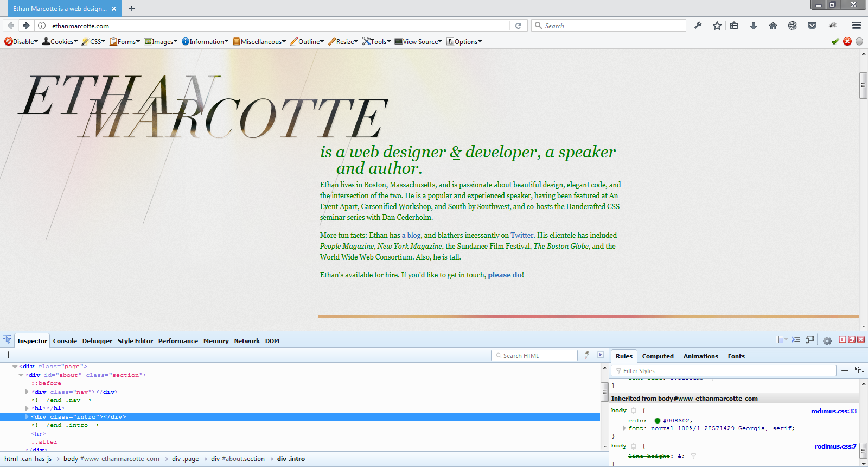Open the downloads arrow icon
Screen dimensions: 868x467
click(754, 26)
